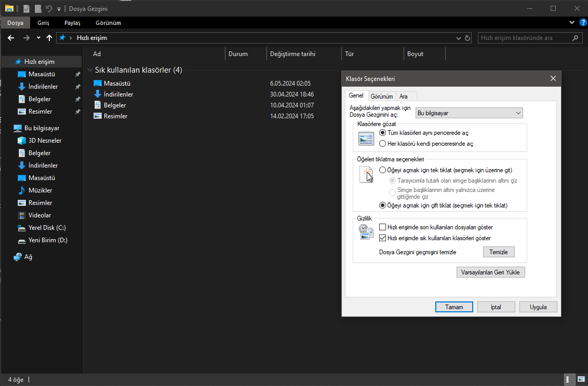Click the New folder quick access icon
Image resolution: width=588 pixels, height=386 pixels.
click(37, 8)
